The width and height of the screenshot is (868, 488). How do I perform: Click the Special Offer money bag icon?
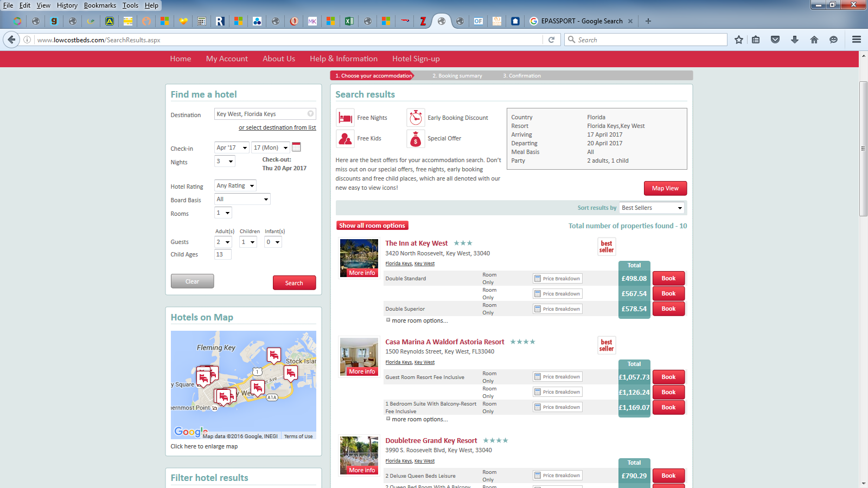click(416, 139)
